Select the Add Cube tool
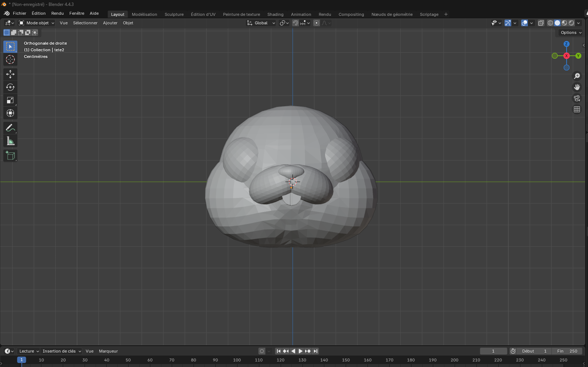The width and height of the screenshot is (588, 367). coord(10,156)
